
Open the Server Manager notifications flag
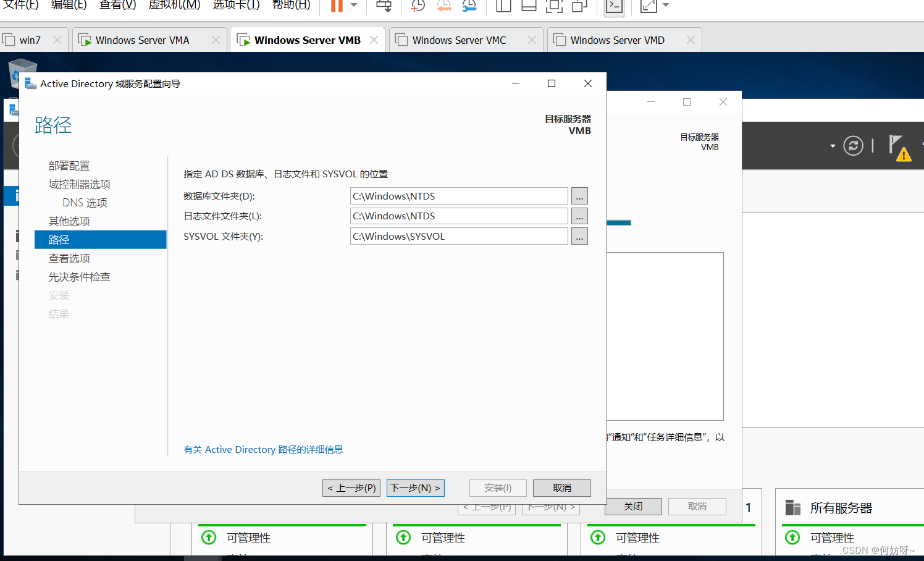[899, 148]
